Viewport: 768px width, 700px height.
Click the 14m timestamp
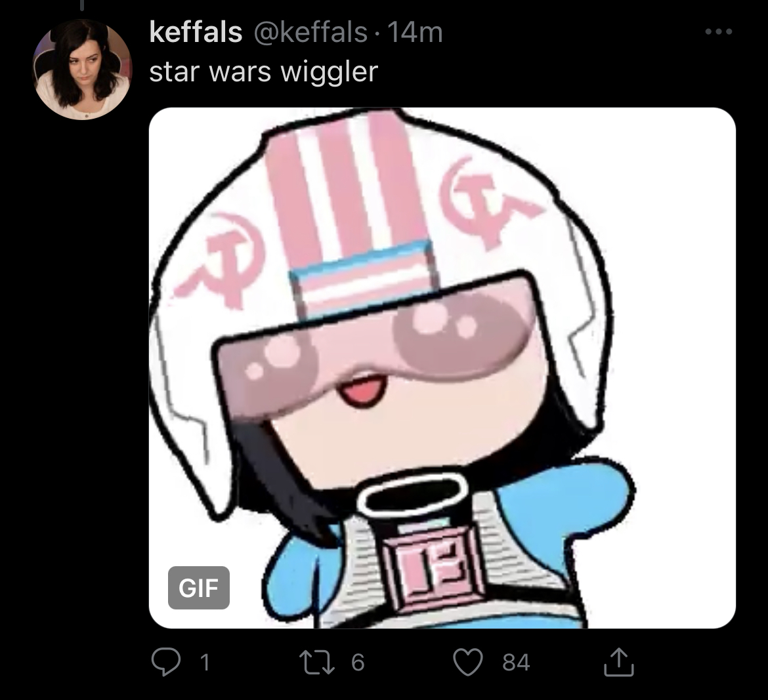pos(415,33)
